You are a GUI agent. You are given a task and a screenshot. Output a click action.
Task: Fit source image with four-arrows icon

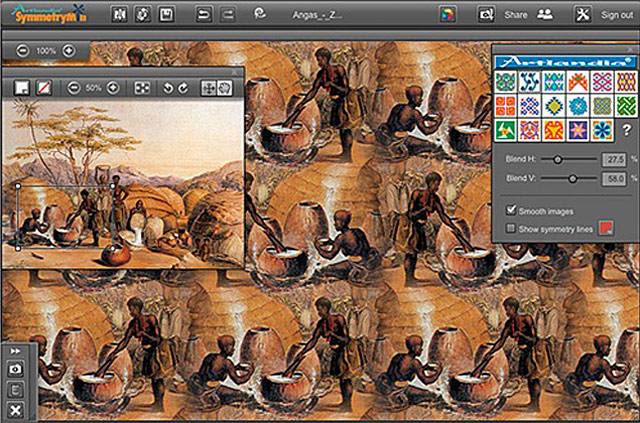(142, 88)
